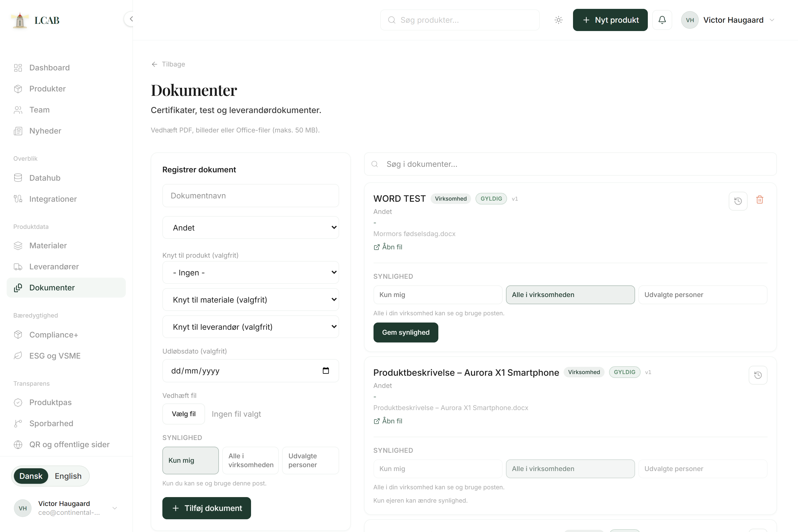The image size is (798, 532).
Task: Delete the WORD TEST document
Action: [760, 200]
